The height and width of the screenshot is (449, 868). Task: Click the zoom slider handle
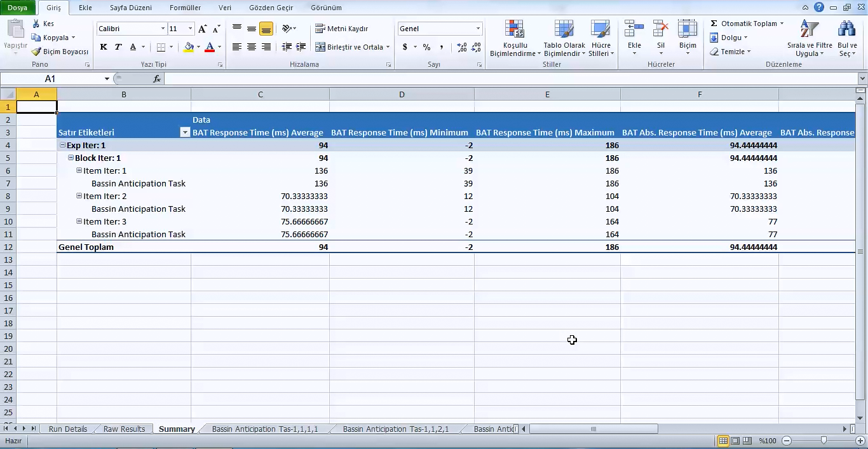(x=824, y=441)
